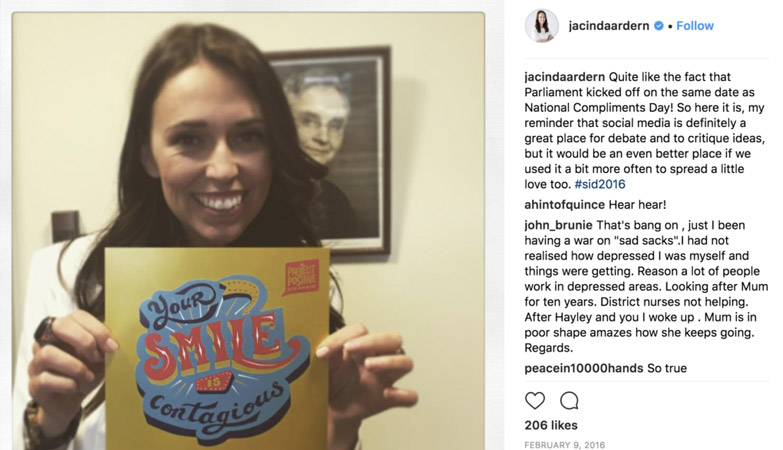The width and height of the screenshot is (783, 450).
Task: Click the post caption text
Action: tap(645, 131)
